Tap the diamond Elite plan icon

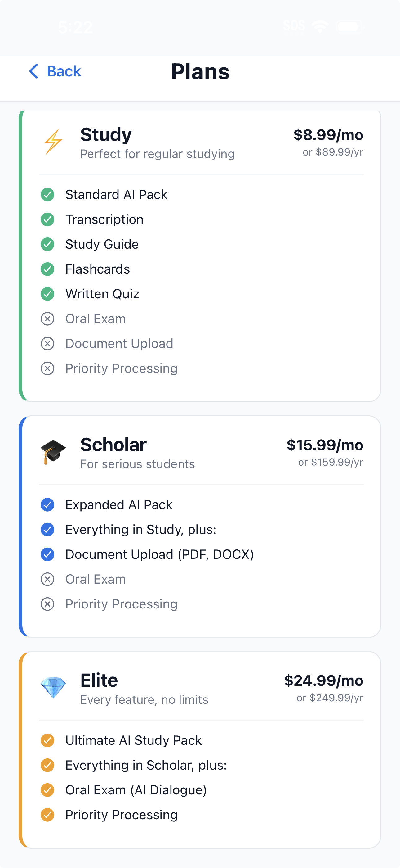pos(53,687)
